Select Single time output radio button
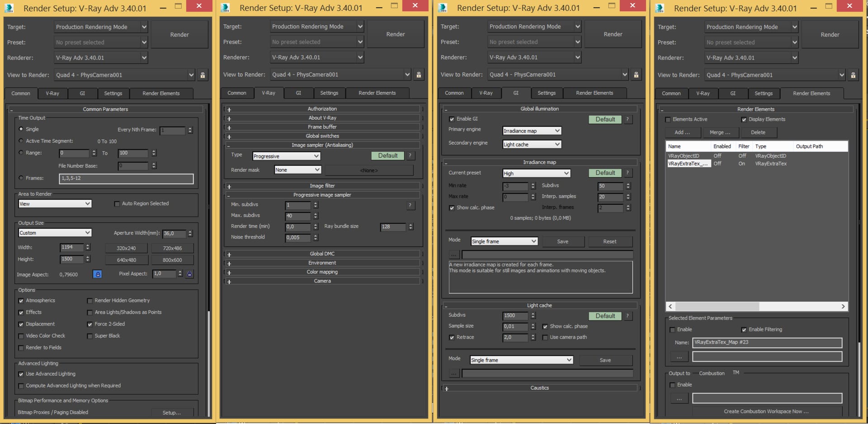868x424 pixels. point(21,129)
